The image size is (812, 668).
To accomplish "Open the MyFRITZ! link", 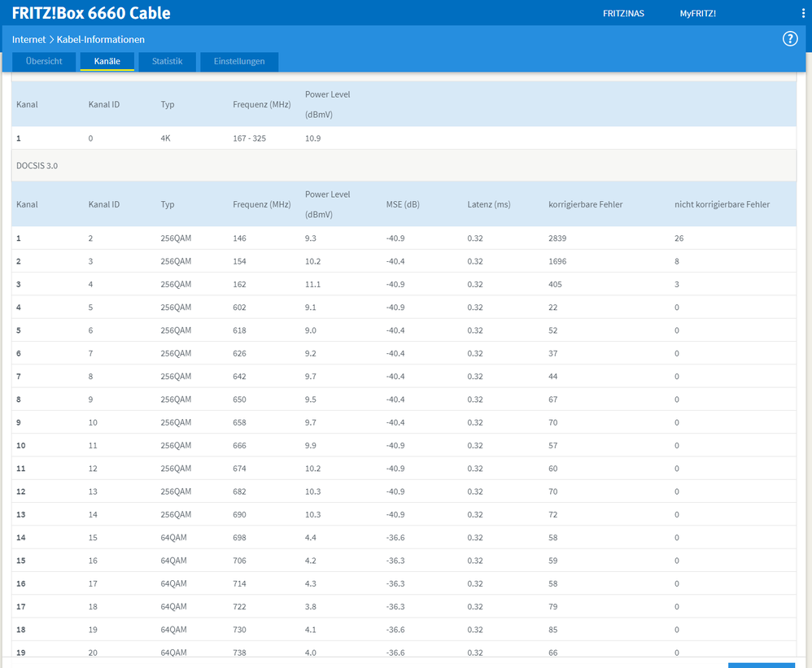I will [697, 14].
